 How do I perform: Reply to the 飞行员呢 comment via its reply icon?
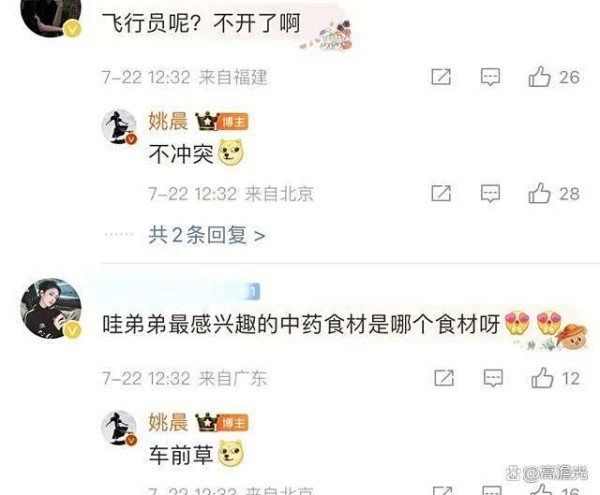pyautogui.click(x=490, y=77)
